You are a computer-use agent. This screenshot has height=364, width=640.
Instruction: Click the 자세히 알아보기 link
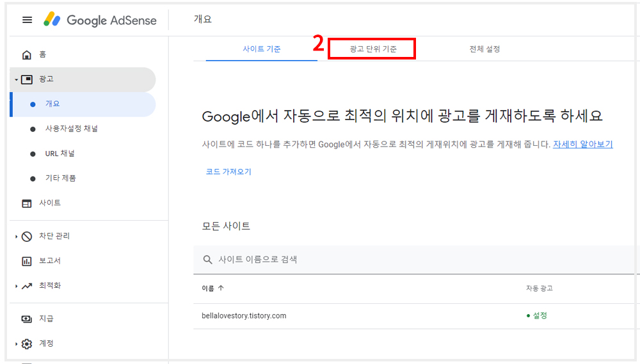click(x=583, y=144)
